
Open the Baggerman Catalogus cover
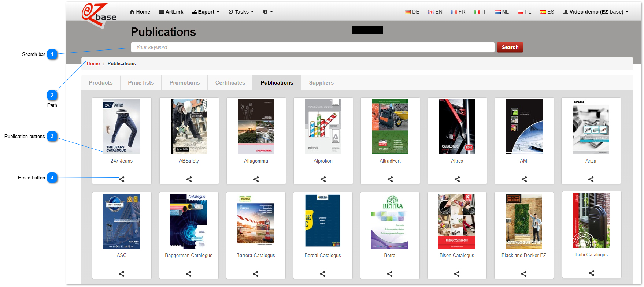pyautogui.click(x=189, y=221)
